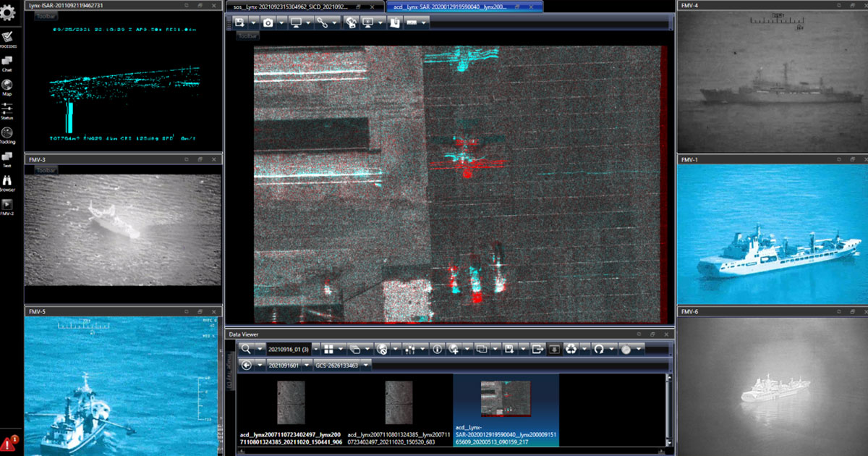This screenshot has height=456, width=868.
Task: Open the Tracking radar icon
Action: pyautogui.click(x=8, y=134)
